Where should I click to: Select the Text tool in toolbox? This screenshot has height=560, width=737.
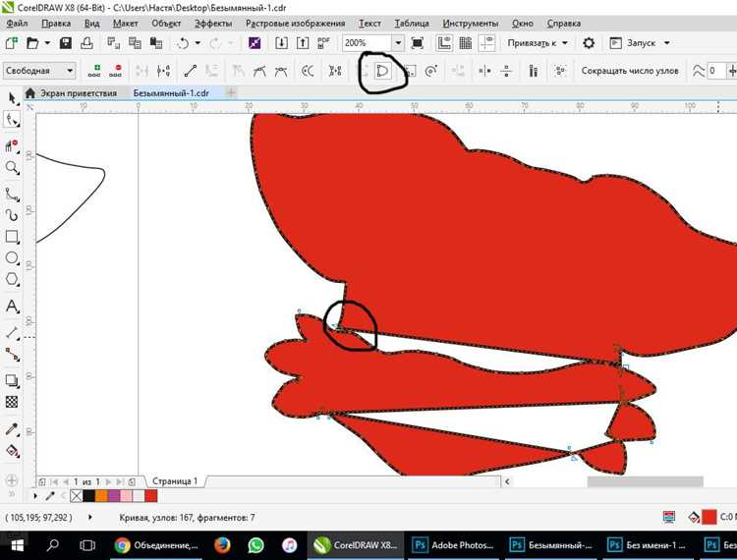(12, 307)
